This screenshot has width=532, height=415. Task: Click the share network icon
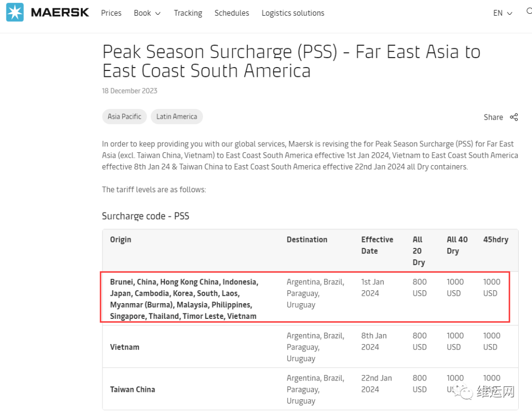[x=514, y=117]
